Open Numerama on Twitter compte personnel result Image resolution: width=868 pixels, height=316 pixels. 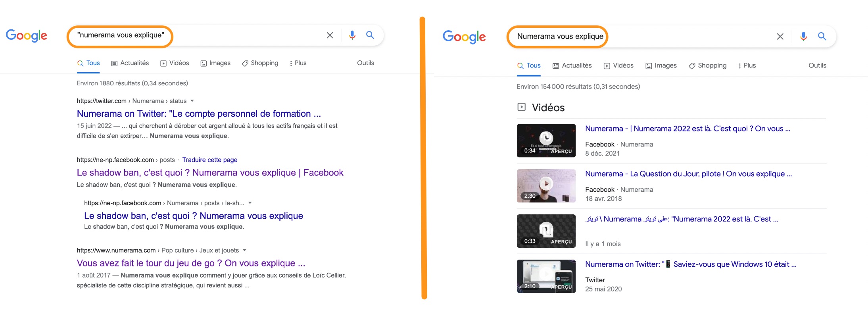pos(199,114)
